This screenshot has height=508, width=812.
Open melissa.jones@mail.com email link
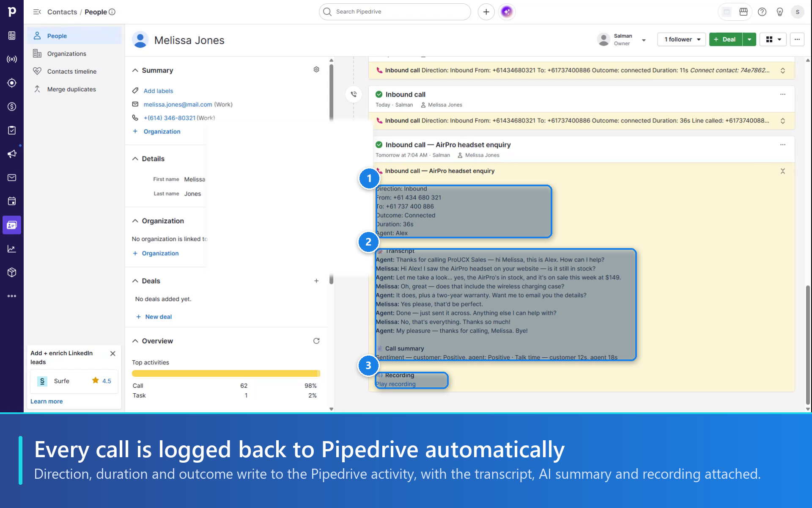(178, 105)
